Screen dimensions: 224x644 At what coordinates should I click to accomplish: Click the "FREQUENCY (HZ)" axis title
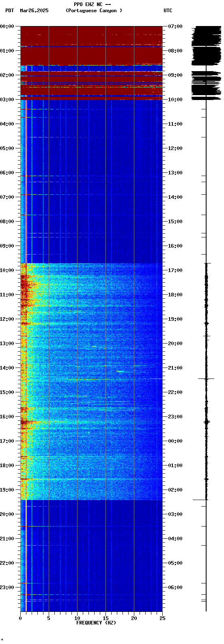(96, 623)
